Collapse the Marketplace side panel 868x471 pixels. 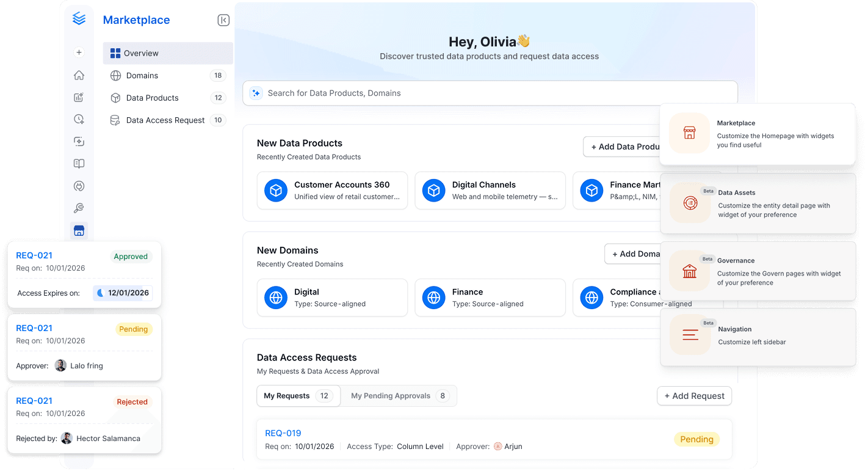(x=223, y=20)
